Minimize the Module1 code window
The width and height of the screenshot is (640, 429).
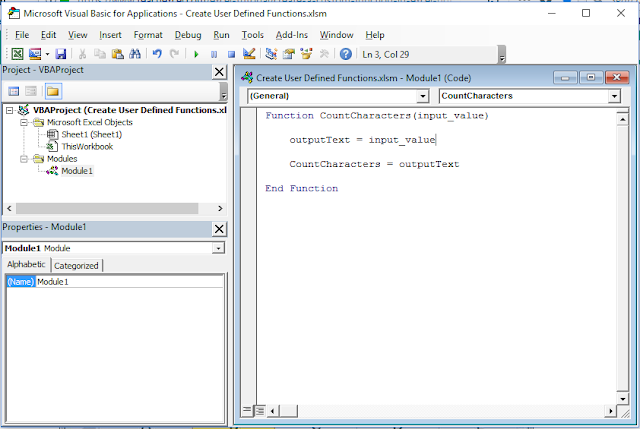(565, 78)
